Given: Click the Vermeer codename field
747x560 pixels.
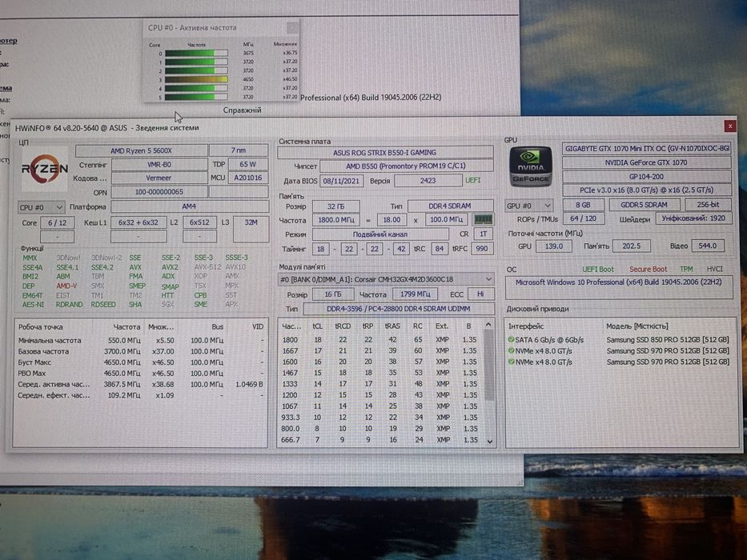Looking at the screenshot, I should (x=159, y=178).
